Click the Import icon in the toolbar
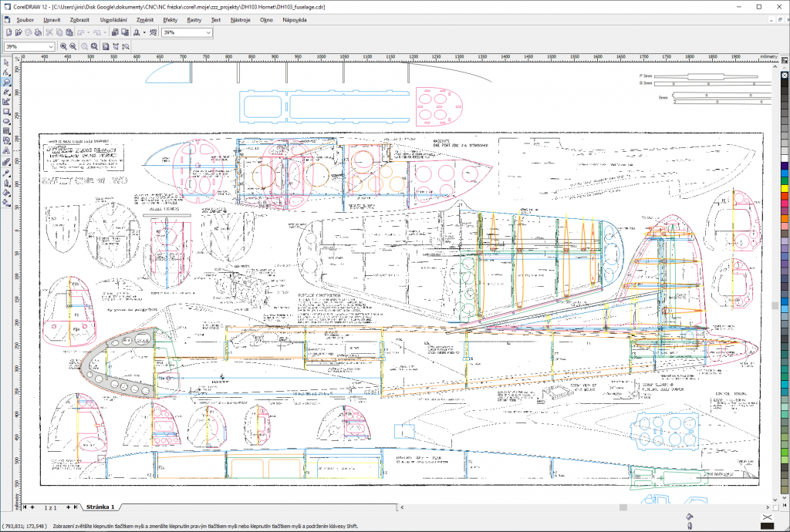Viewport: 790px width, 532px height. [114, 32]
